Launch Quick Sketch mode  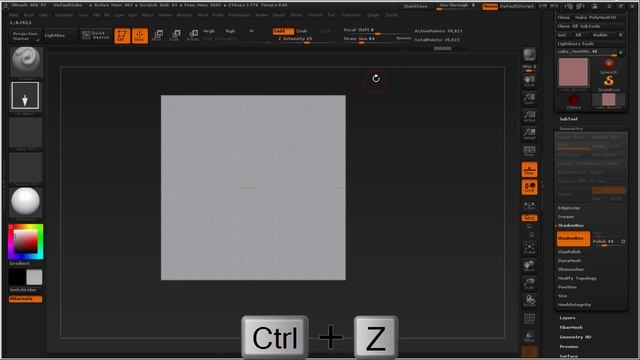[95, 36]
